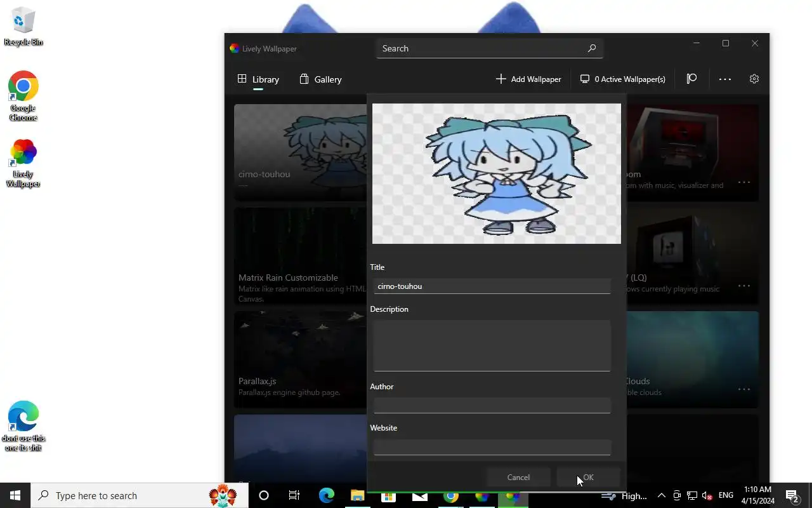Click the network tray icon
Viewport: 812px width, 508px height.
click(x=692, y=495)
